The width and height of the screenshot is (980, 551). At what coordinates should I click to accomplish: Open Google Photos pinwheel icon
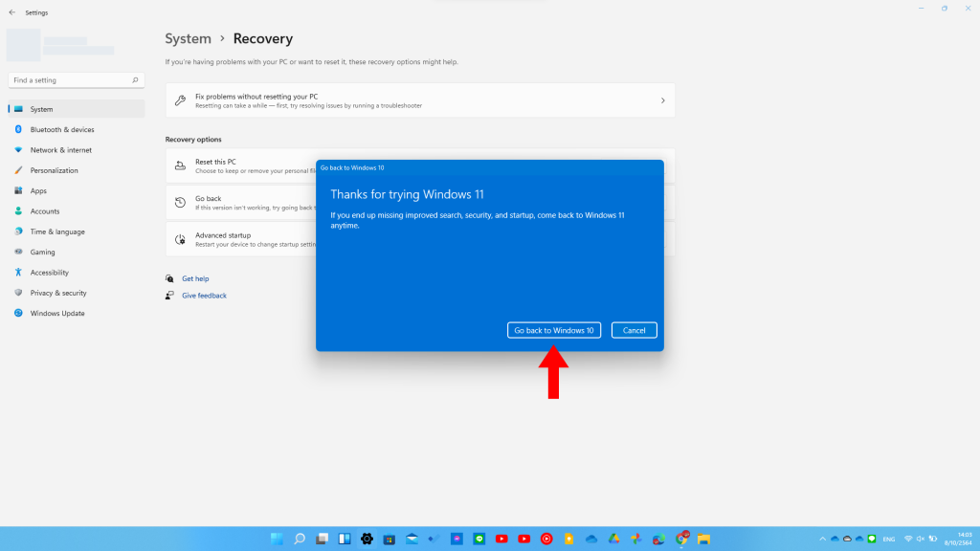[x=636, y=539]
